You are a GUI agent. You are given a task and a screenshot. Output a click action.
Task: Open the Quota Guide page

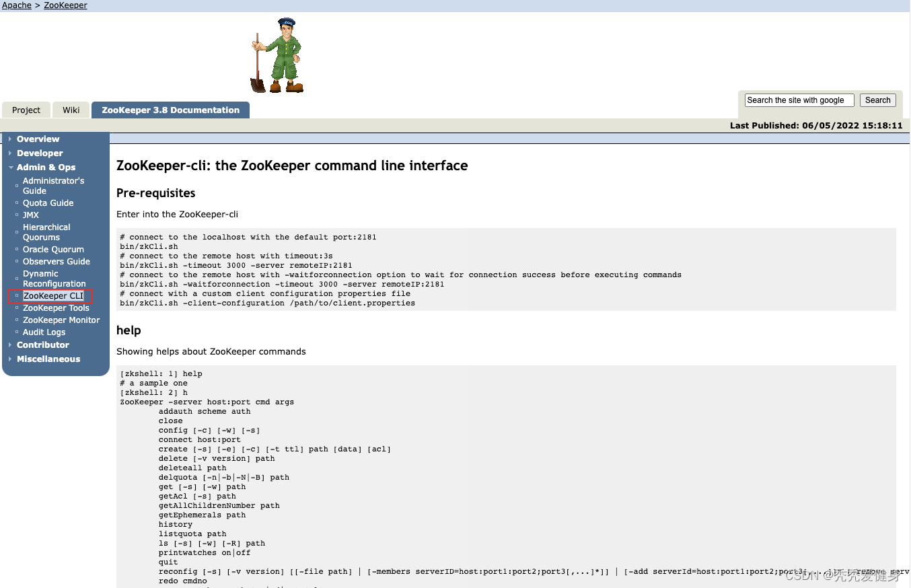[x=48, y=203]
